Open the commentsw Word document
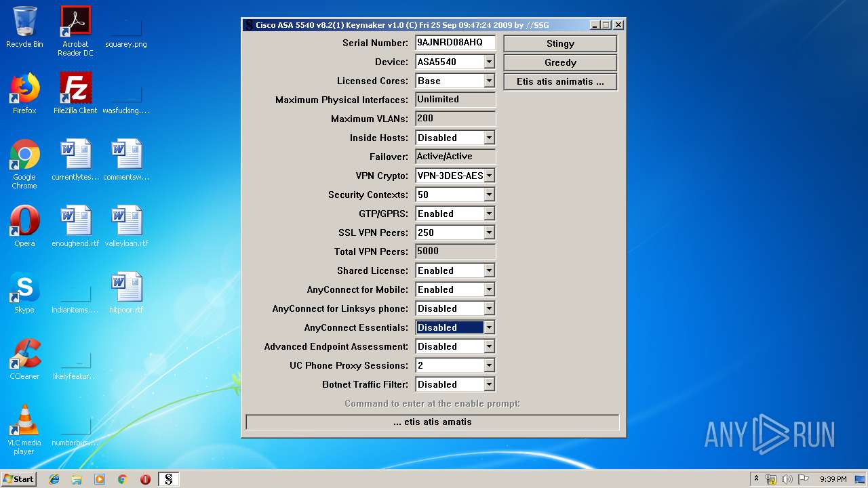This screenshot has width=868, height=488. click(x=126, y=160)
